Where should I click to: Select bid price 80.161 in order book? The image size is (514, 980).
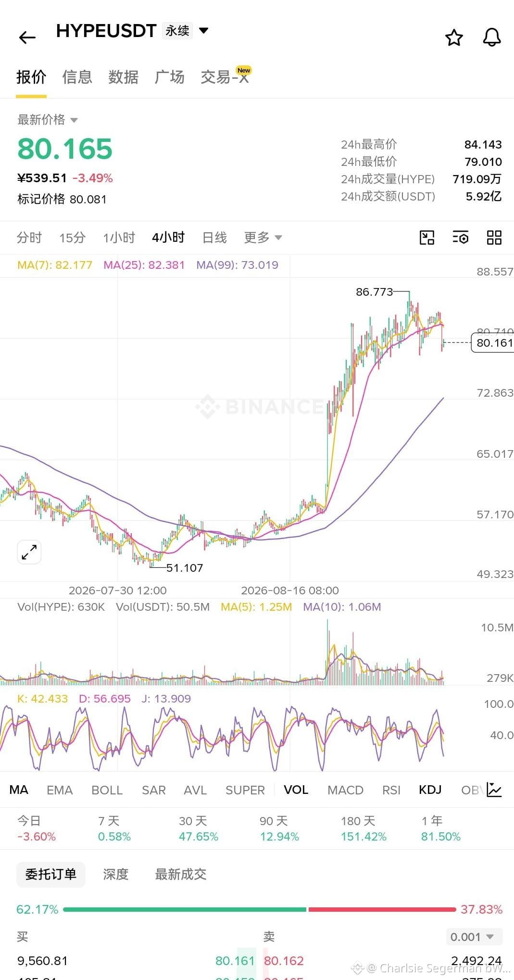235,961
